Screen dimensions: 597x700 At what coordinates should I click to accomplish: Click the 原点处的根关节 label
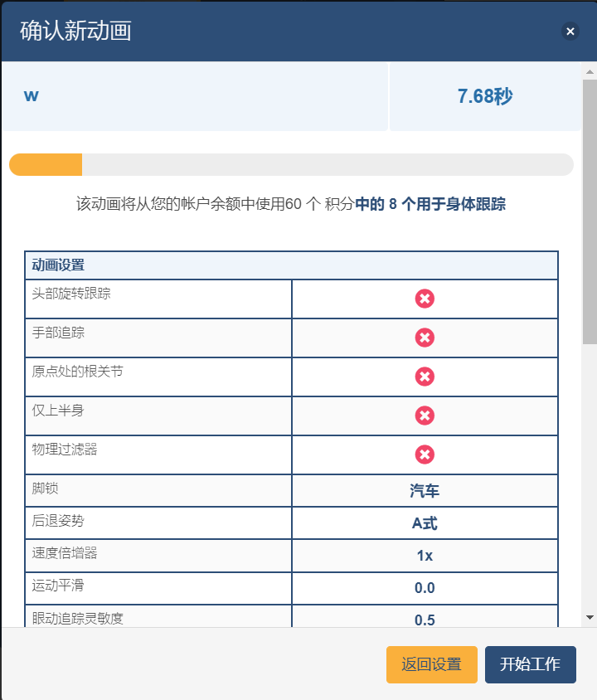pyautogui.click(x=77, y=371)
